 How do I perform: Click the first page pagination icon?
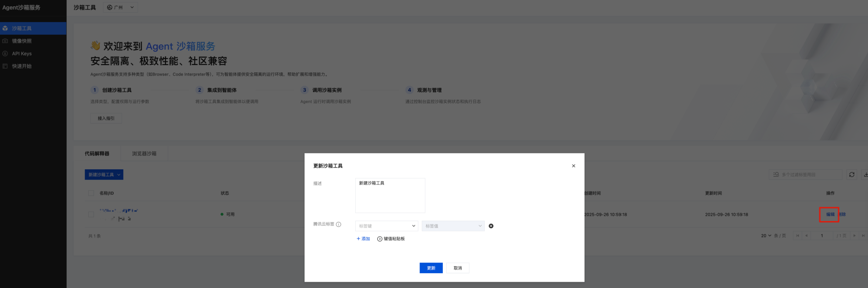click(798, 236)
